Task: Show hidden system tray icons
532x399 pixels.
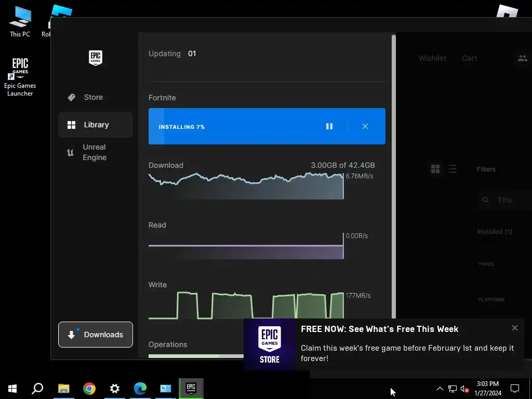Action: pos(440,389)
